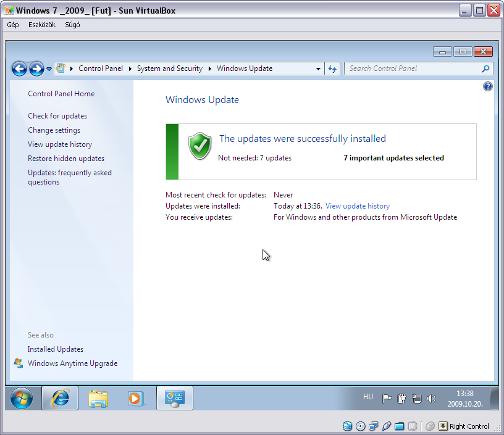Viewport: 504px width, 435px height.
Task: Click 7 important updates selected
Action: [x=393, y=158]
